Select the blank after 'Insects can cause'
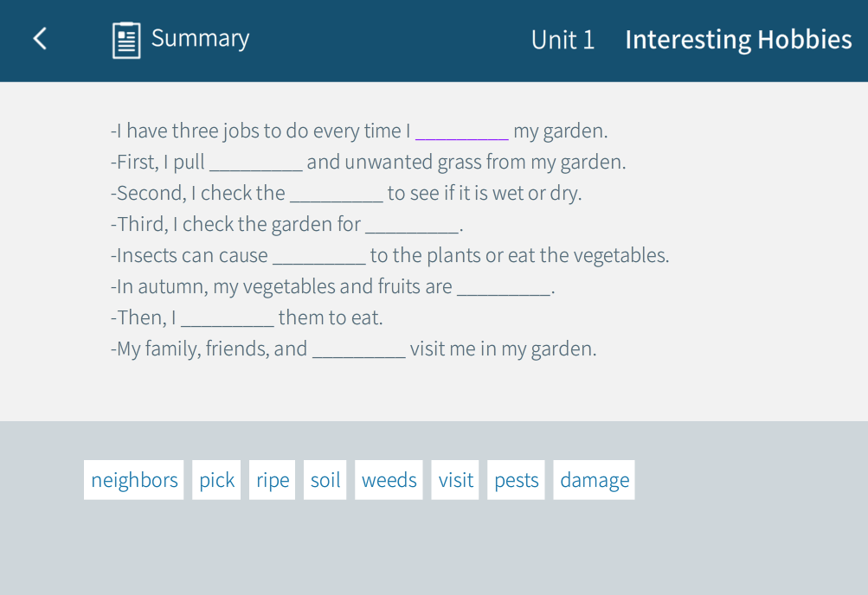Screen dimensions: 868x595 coord(319,257)
